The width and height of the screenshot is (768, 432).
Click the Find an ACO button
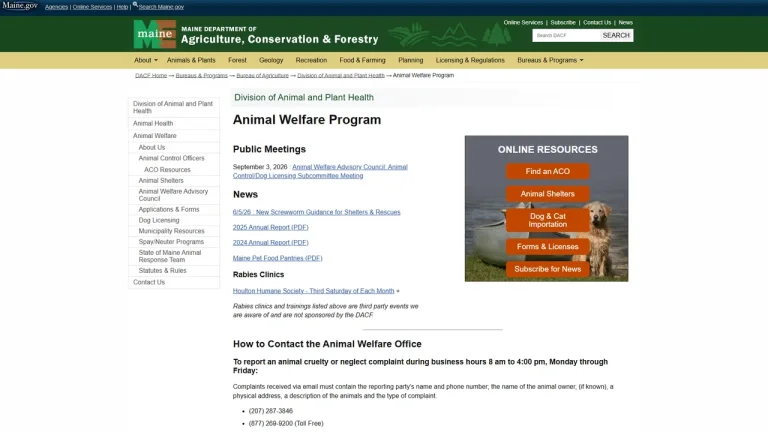coord(548,171)
